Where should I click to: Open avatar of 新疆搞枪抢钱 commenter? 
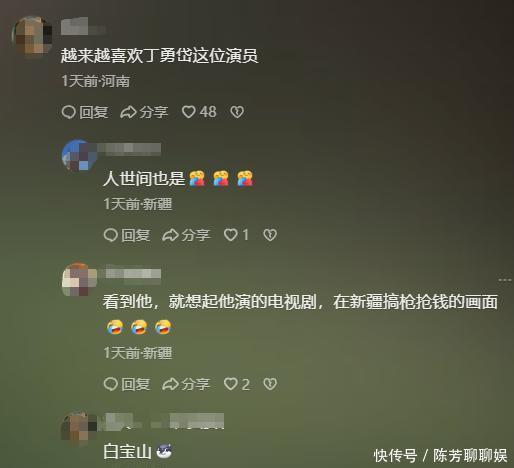tap(79, 279)
